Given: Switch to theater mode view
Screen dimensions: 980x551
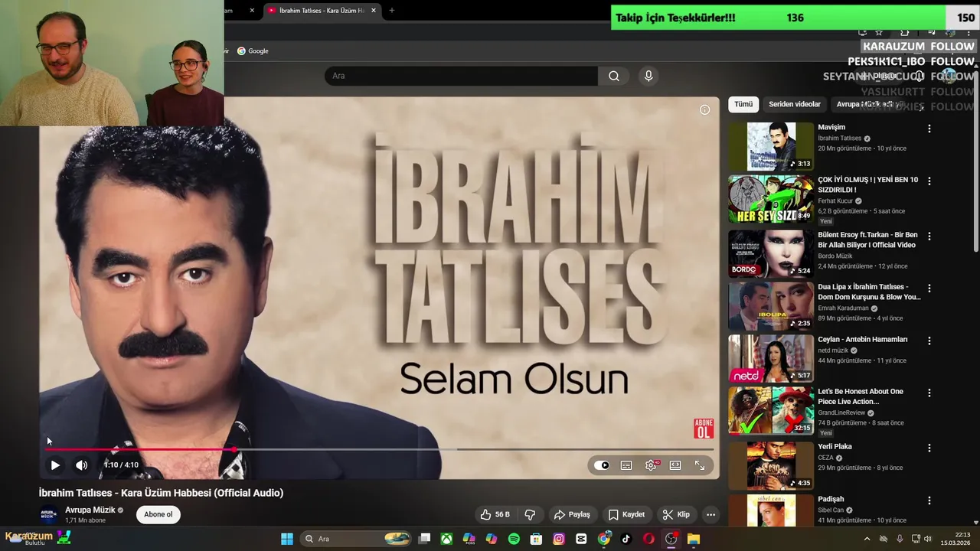Looking at the screenshot, I should point(675,465).
